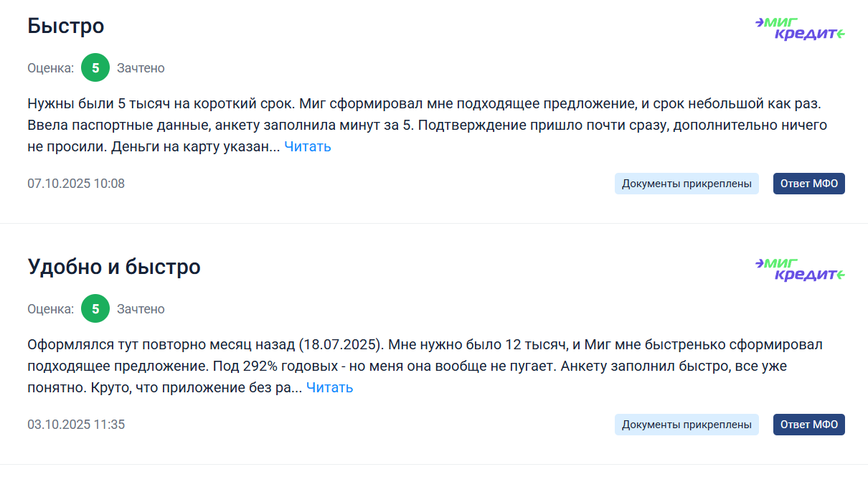Click Документы прикреплены in the 03.10.2025 review
Screen dimensions: 868x492
(x=687, y=425)
